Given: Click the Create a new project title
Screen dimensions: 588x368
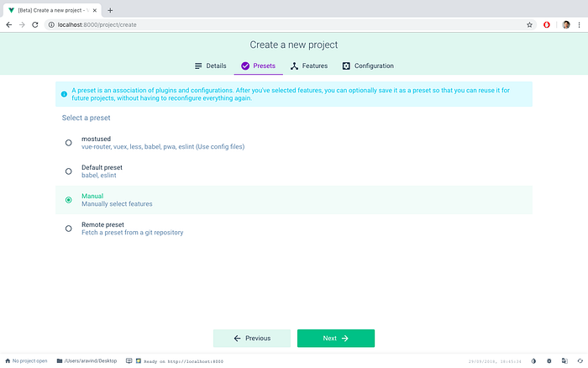Looking at the screenshot, I should pos(294,45).
